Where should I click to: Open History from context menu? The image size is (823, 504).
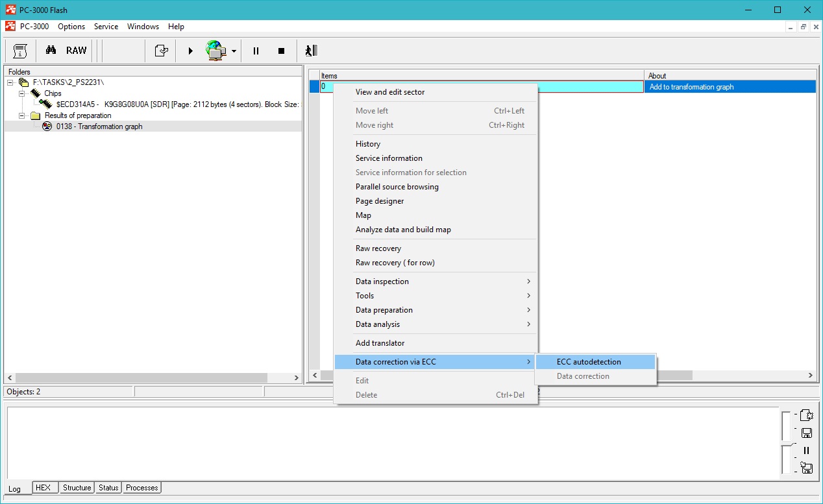pyautogui.click(x=436, y=144)
